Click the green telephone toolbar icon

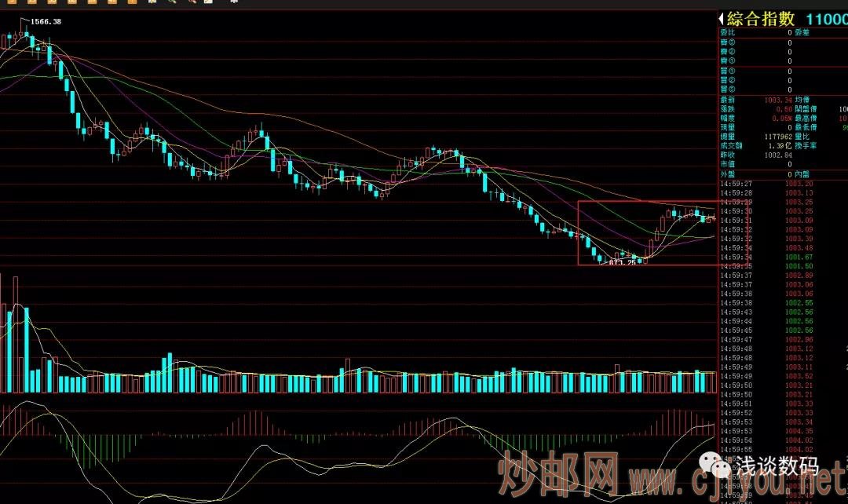(x=174, y=3)
